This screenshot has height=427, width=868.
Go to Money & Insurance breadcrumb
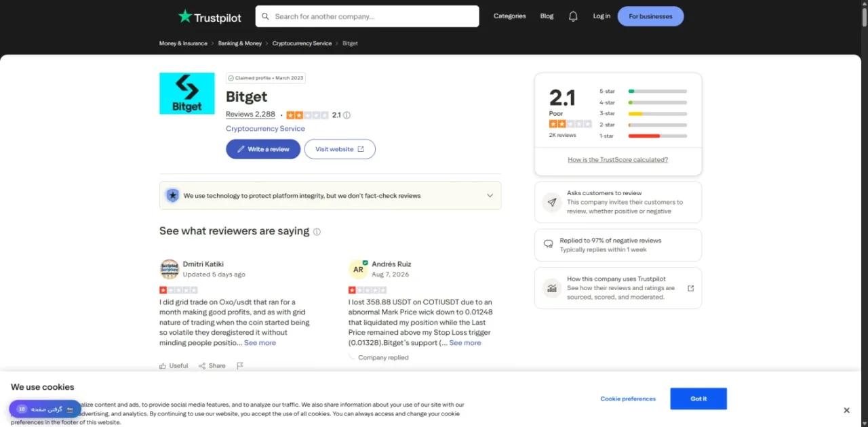[x=183, y=43]
